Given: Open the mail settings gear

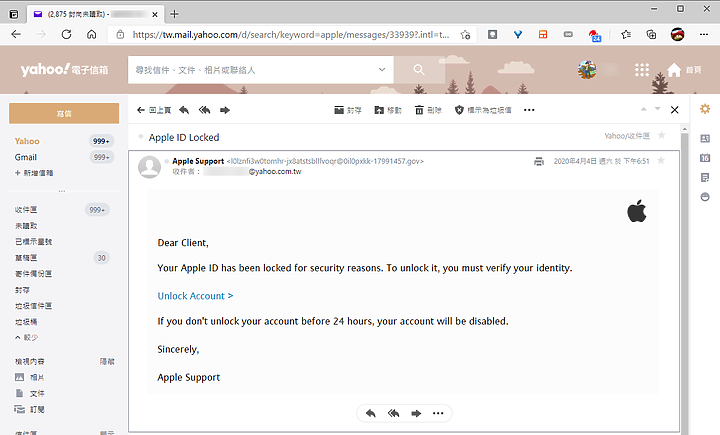Looking at the screenshot, I should pos(705,109).
